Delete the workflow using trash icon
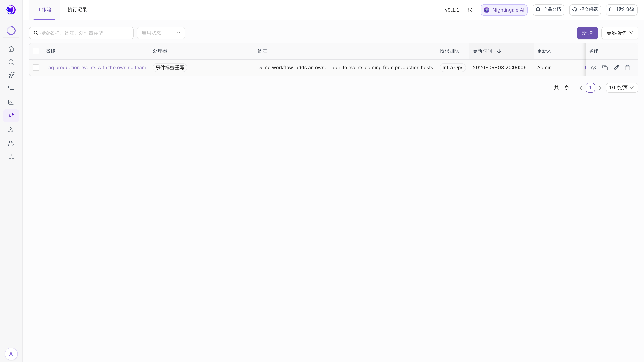644x362 pixels. (627, 68)
